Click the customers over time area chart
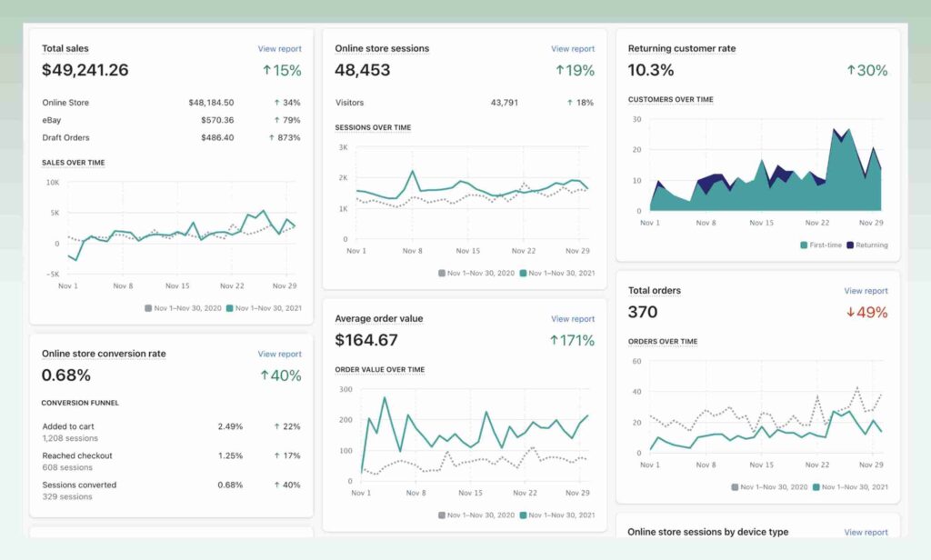931x560 pixels. point(766,165)
